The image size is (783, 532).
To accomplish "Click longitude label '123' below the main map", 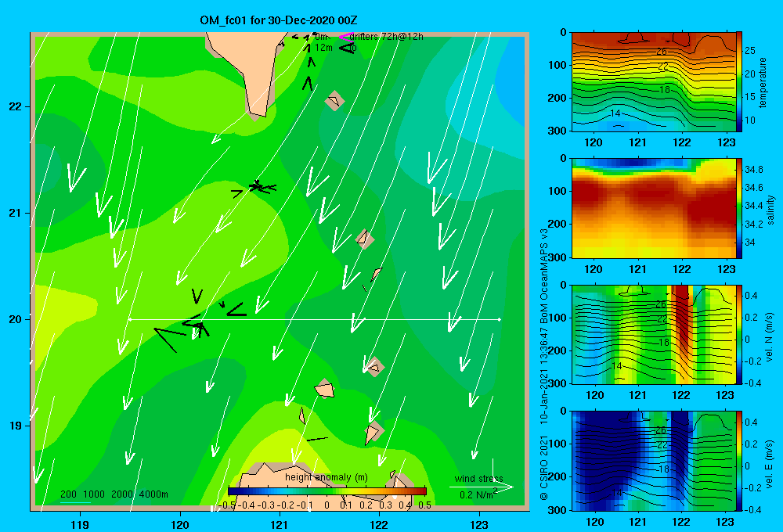I will pos(479,524).
